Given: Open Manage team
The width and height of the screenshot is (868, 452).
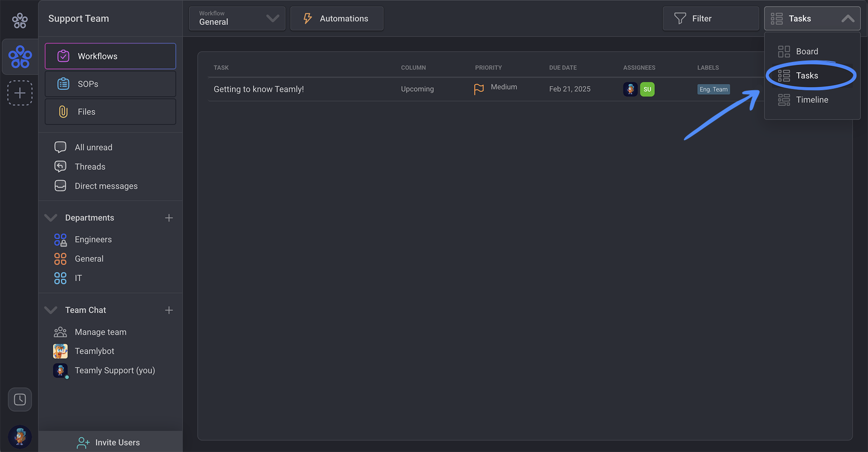Looking at the screenshot, I should (101, 332).
